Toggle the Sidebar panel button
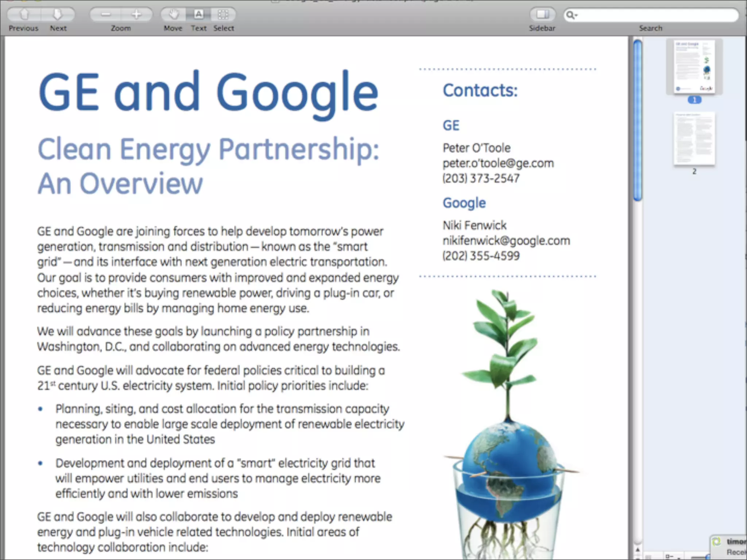 click(542, 15)
